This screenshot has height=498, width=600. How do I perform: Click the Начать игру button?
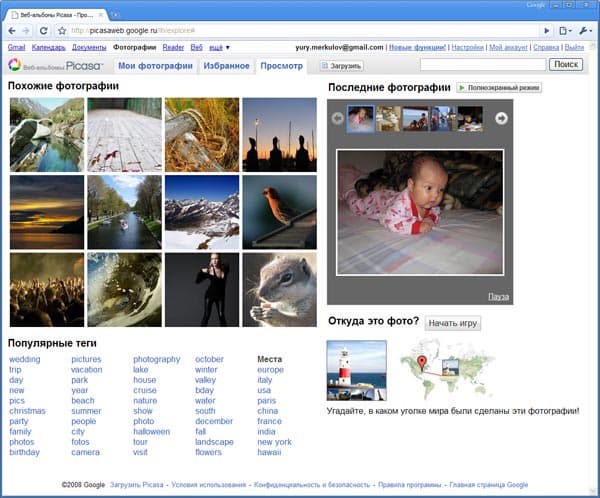pos(453,323)
